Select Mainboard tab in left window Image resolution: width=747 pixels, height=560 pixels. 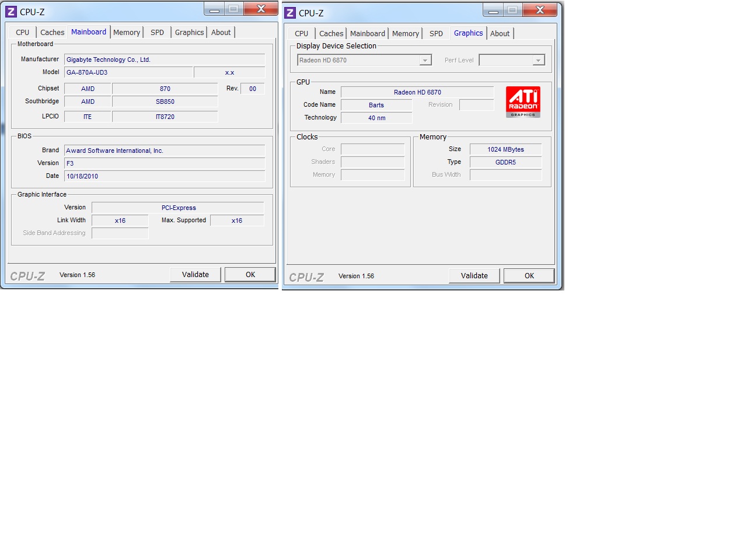(89, 32)
